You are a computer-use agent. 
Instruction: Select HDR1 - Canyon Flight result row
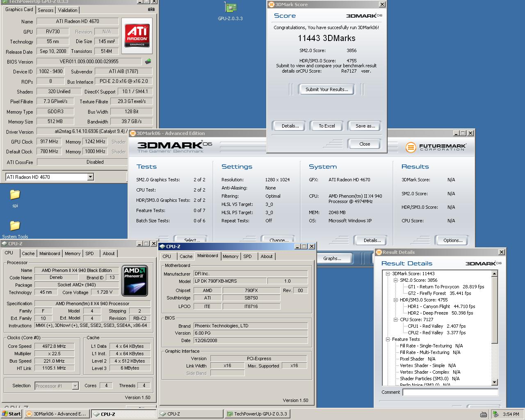coord(441,306)
